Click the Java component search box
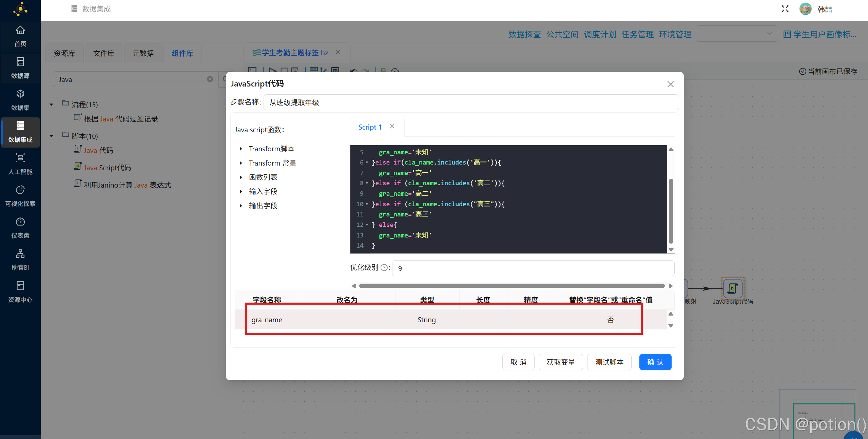Image resolution: width=868 pixels, height=439 pixels. [x=136, y=79]
